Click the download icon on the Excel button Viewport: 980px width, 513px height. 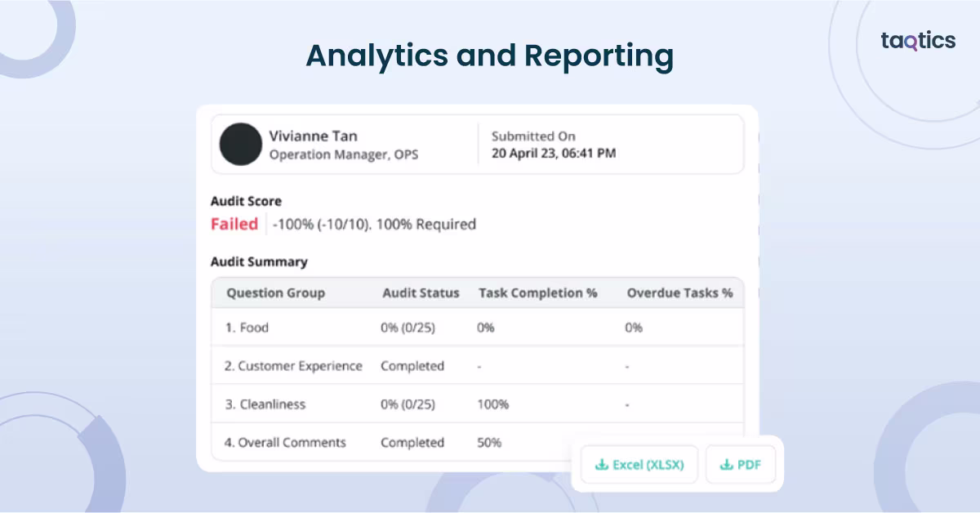tap(601, 465)
